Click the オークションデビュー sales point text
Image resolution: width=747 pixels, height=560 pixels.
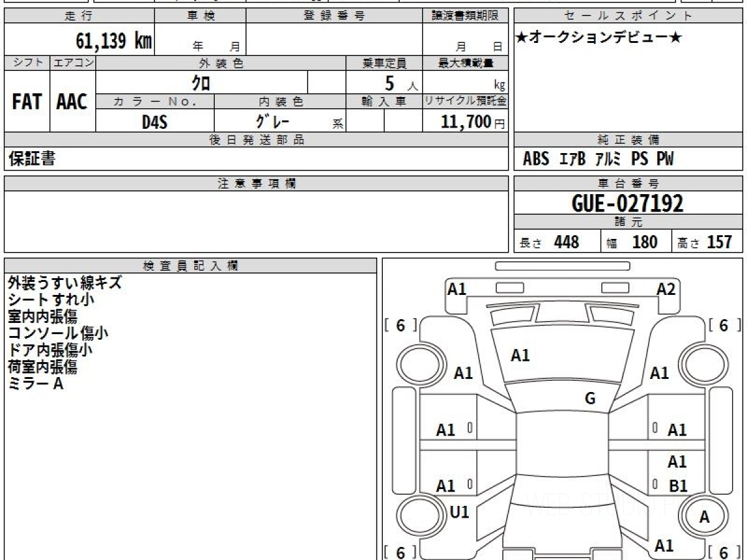point(599,38)
